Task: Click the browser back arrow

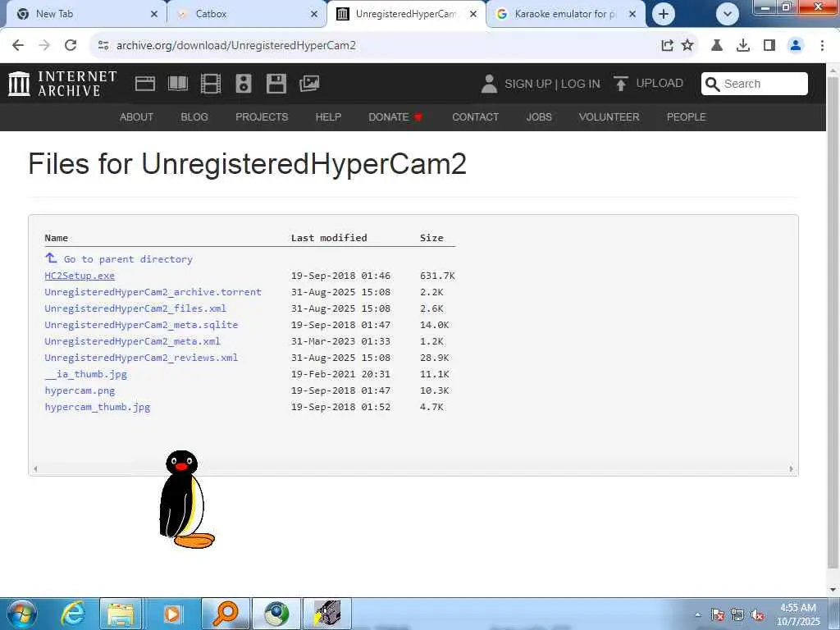Action: (x=18, y=45)
